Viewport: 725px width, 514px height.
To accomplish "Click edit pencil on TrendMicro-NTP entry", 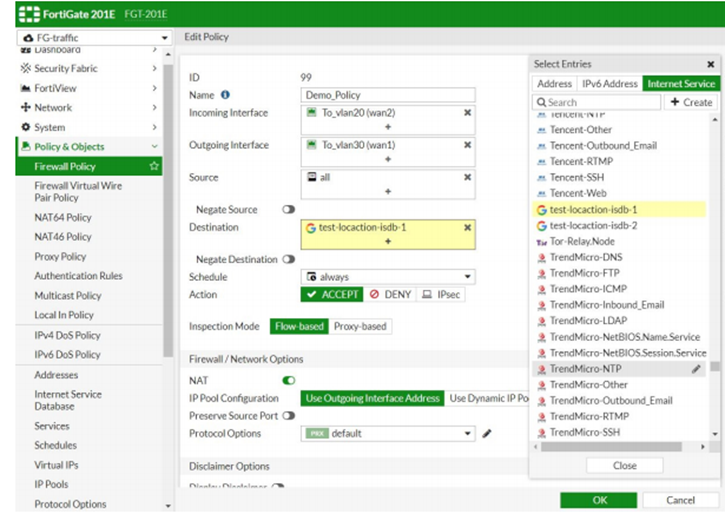I will coord(696,369).
